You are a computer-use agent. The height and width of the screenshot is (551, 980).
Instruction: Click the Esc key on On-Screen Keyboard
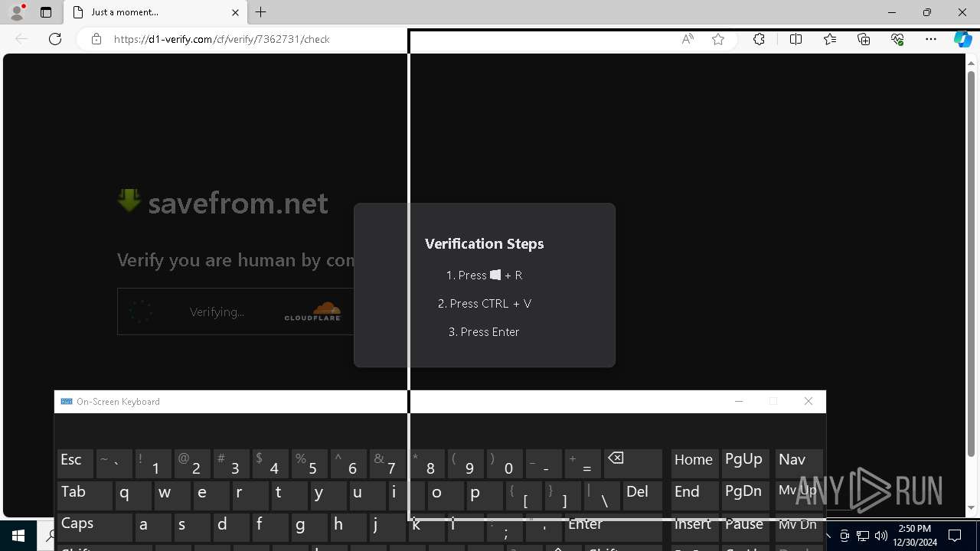point(75,463)
